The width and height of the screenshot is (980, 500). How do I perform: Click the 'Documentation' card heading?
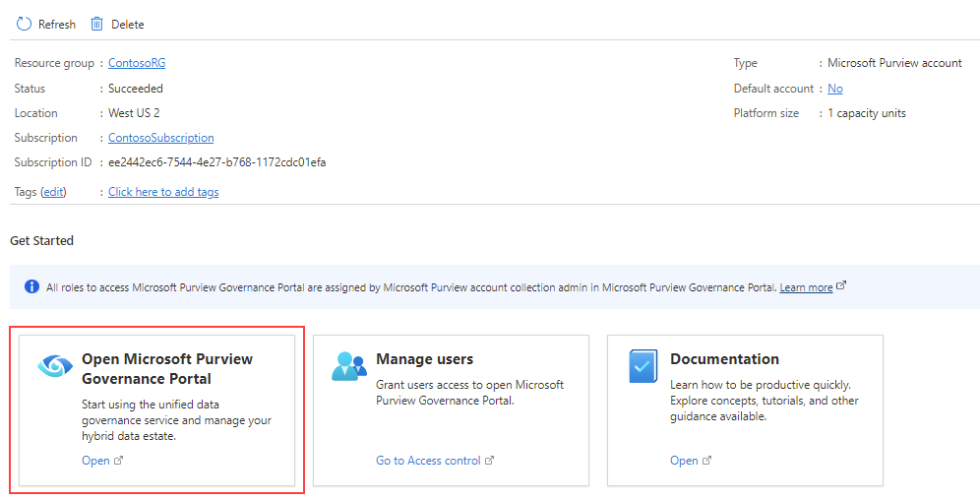(724, 359)
